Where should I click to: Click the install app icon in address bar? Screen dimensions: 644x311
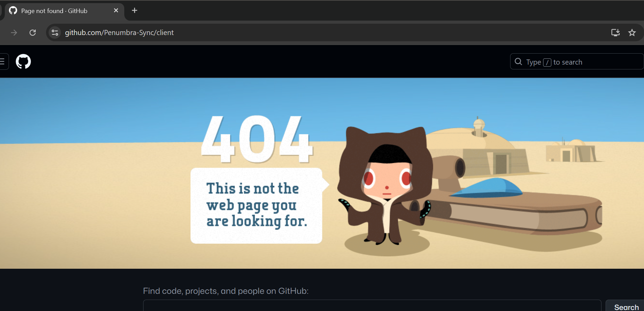pos(616,33)
